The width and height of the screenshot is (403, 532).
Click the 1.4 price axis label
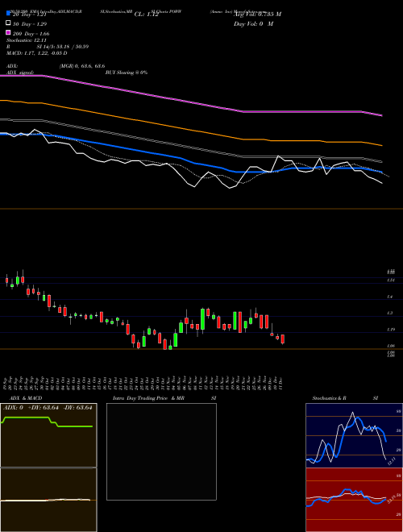click(390, 297)
